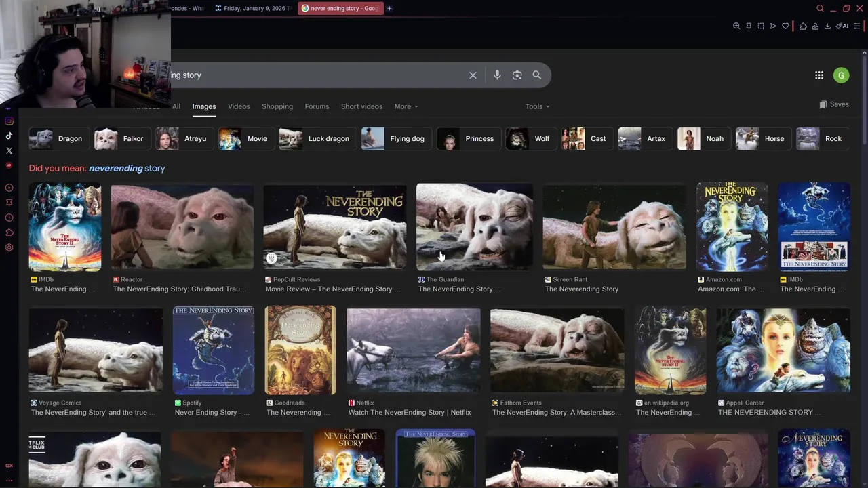Click the pin icon in browser toolbar
The width and height of the screenshot is (868, 488).
point(749,26)
